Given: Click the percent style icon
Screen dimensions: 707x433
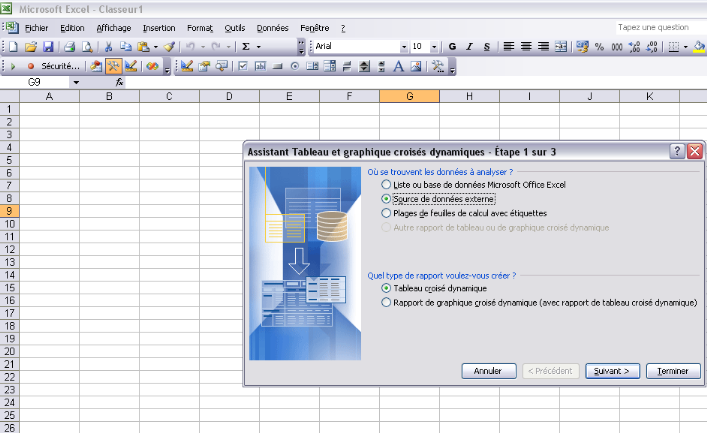Looking at the screenshot, I should 599,47.
